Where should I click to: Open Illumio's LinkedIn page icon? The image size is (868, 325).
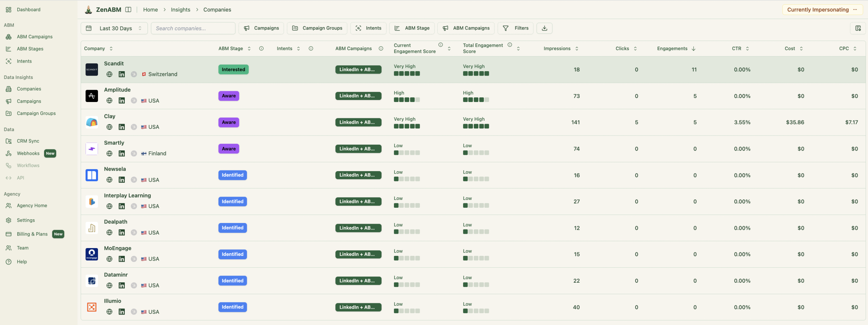[122, 312]
